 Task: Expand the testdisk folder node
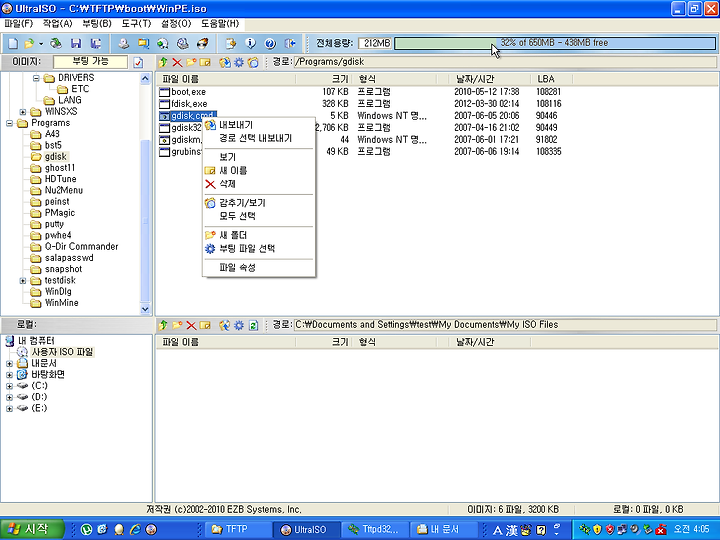tap(23, 281)
